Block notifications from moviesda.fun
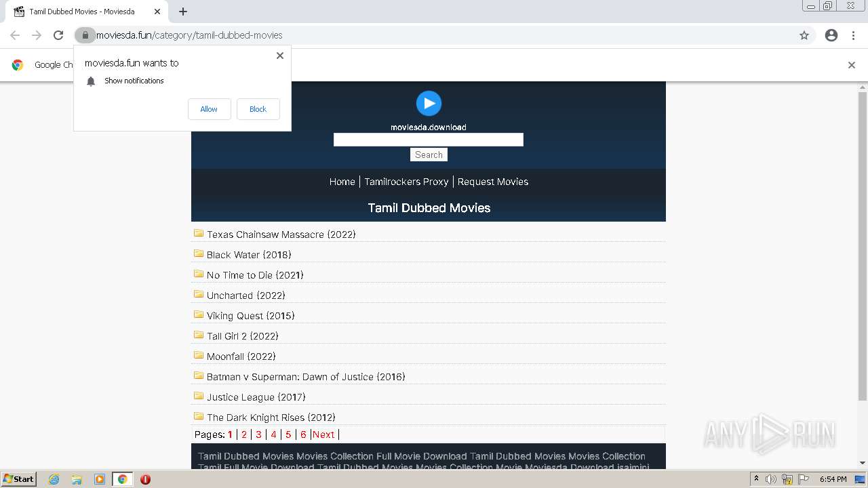The image size is (868, 488). point(258,109)
